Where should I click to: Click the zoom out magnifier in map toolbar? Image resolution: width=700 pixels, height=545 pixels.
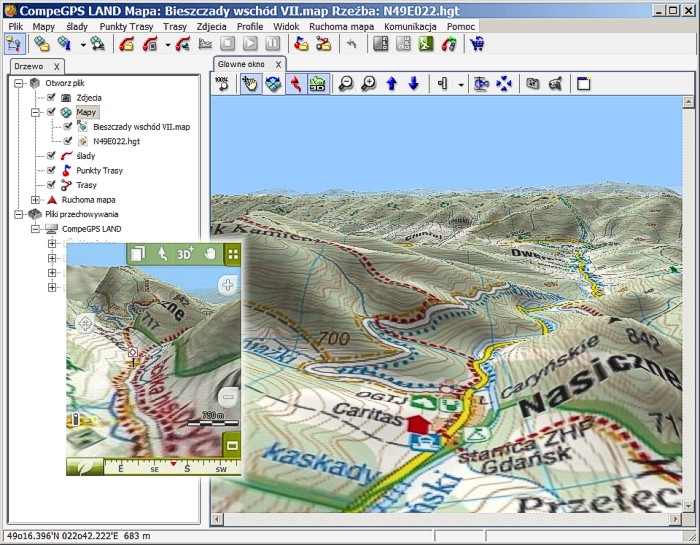tap(346, 83)
